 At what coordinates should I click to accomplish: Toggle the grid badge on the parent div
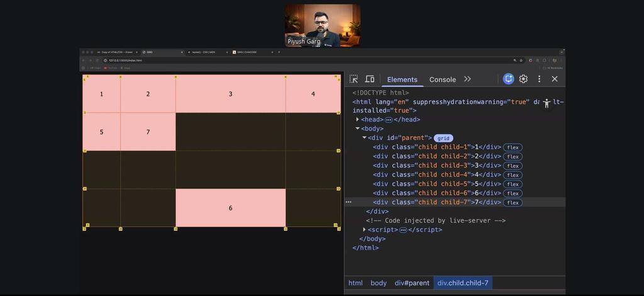[x=443, y=138]
